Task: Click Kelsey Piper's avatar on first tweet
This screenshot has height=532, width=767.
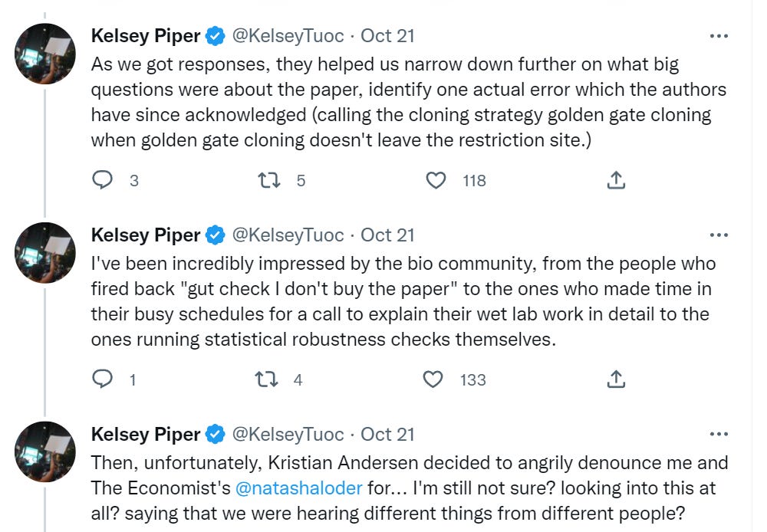Action: [46, 54]
